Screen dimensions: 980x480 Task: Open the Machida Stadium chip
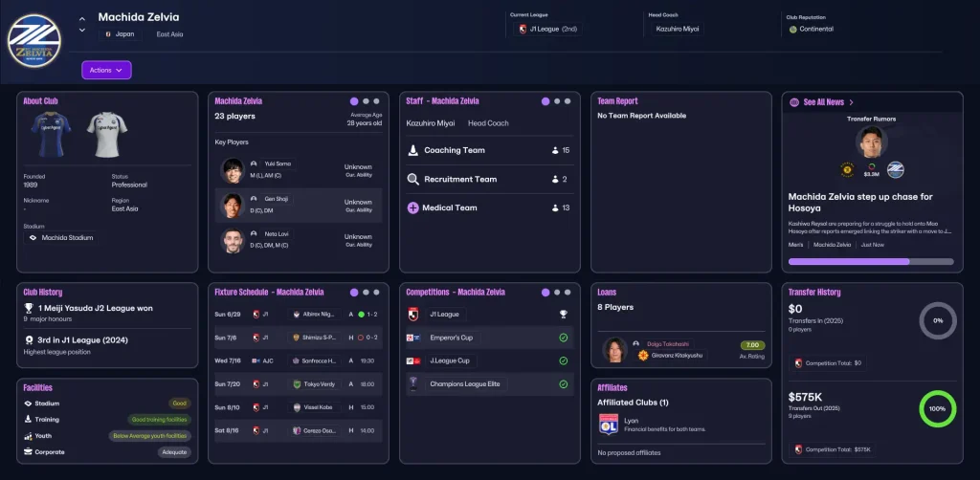60,238
